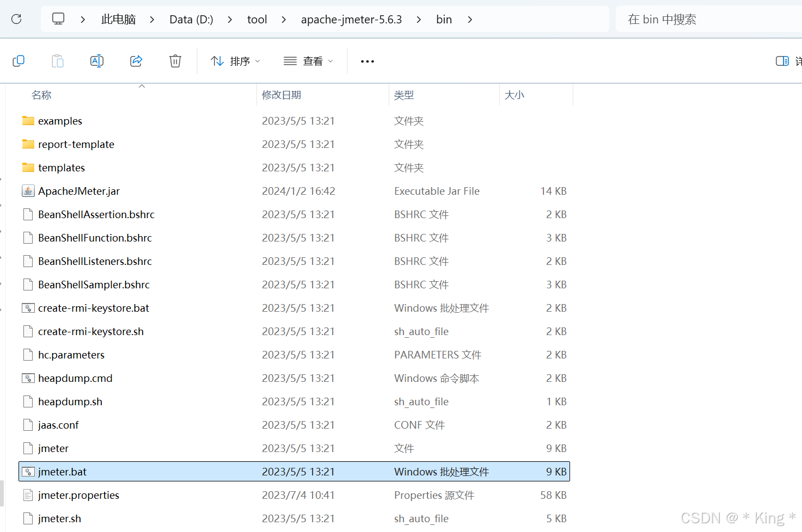Select jmeter.bat batch file icon
Viewport: 802px width, 532px height.
coord(28,472)
